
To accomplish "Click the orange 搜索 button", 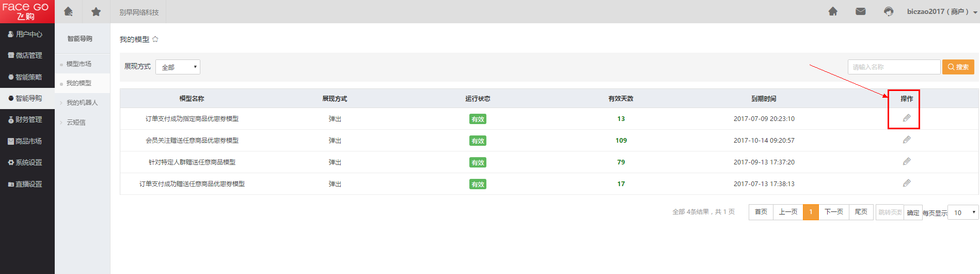I will pos(958,67).
